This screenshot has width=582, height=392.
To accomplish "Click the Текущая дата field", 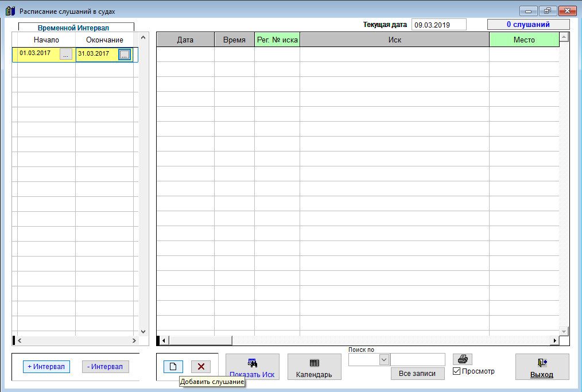I will 439,25.
